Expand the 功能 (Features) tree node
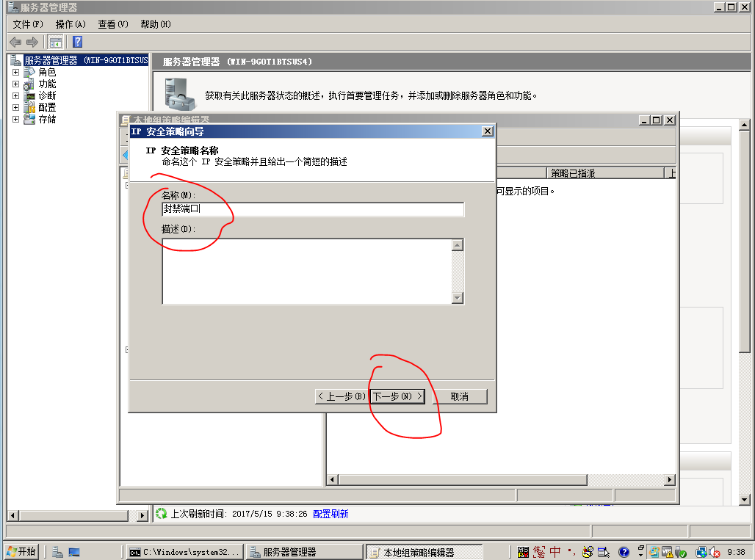This screenshot has height=560, width=755. tap(15, 84)
